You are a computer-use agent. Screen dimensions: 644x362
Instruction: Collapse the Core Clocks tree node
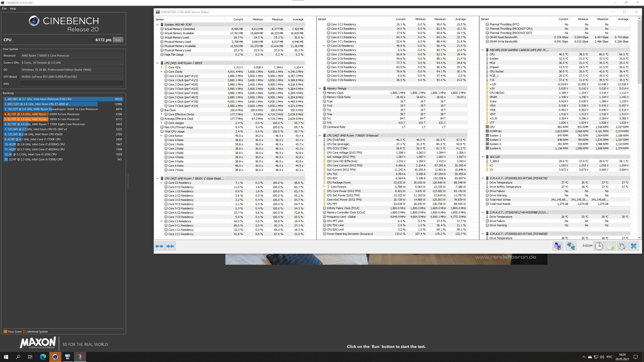tap(162, 72)
